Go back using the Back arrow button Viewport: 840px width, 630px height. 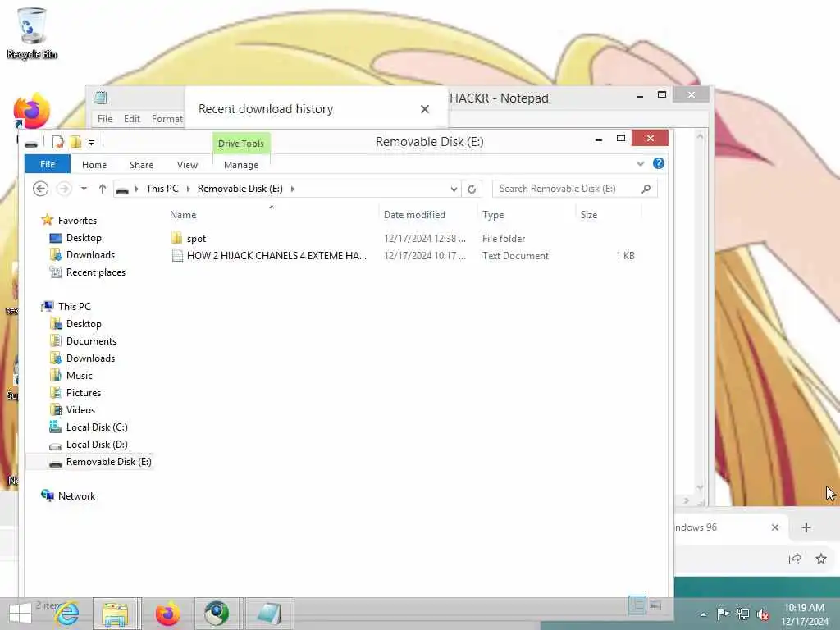pos(41,189)
